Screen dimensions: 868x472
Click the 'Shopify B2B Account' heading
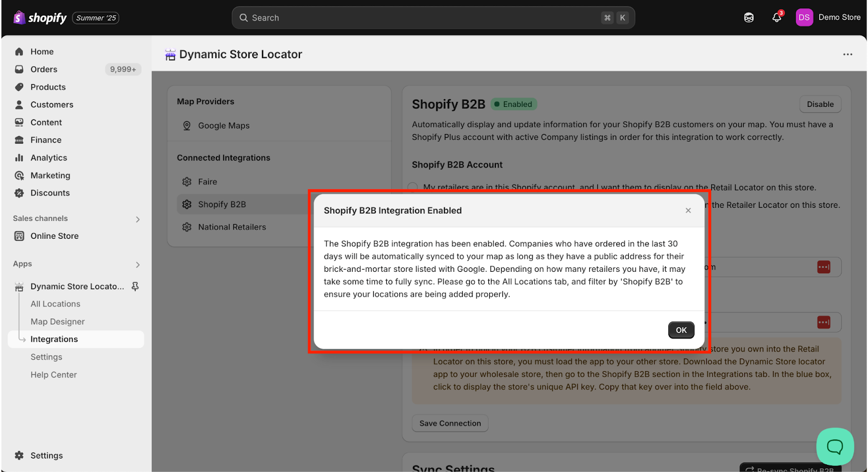pyautogui.click(x=457, y=165)
